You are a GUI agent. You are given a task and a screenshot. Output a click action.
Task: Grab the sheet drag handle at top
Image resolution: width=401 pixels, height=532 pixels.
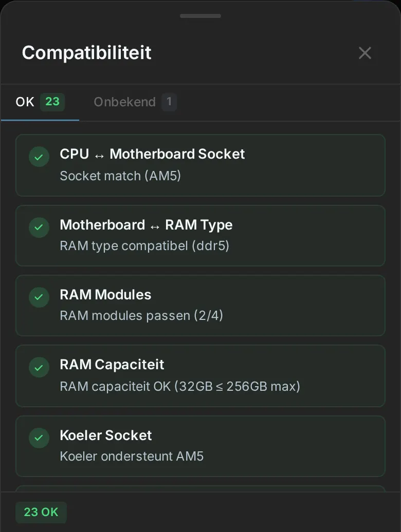click(x=200, y=16)
